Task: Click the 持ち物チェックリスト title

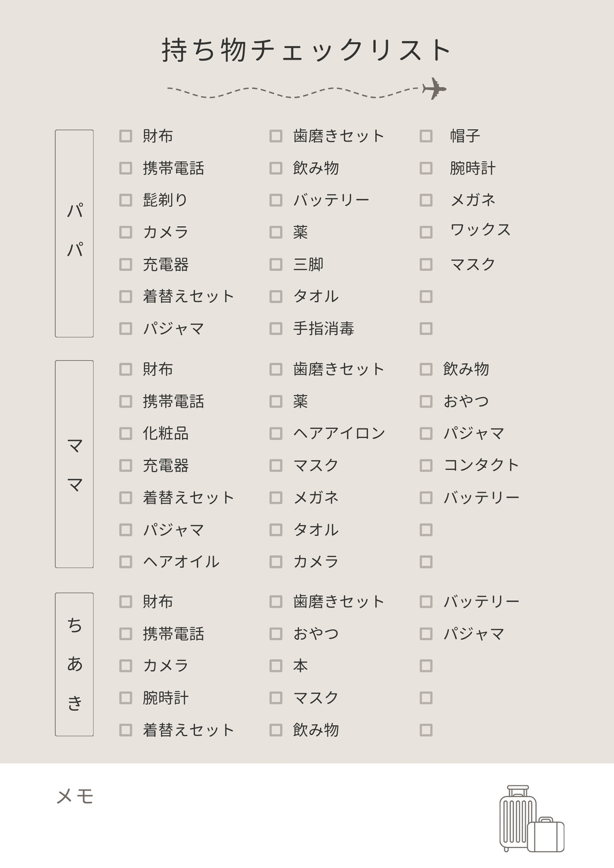Action: pos(307,50)
